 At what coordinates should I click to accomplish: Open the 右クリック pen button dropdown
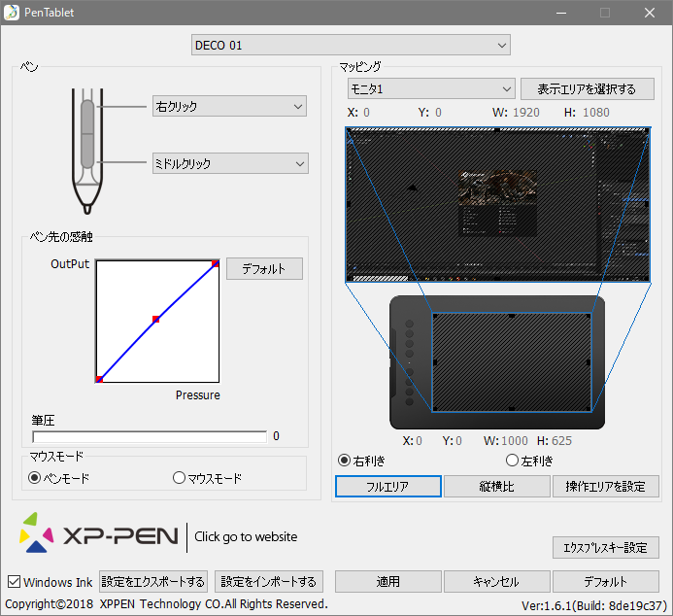(229, 106)
